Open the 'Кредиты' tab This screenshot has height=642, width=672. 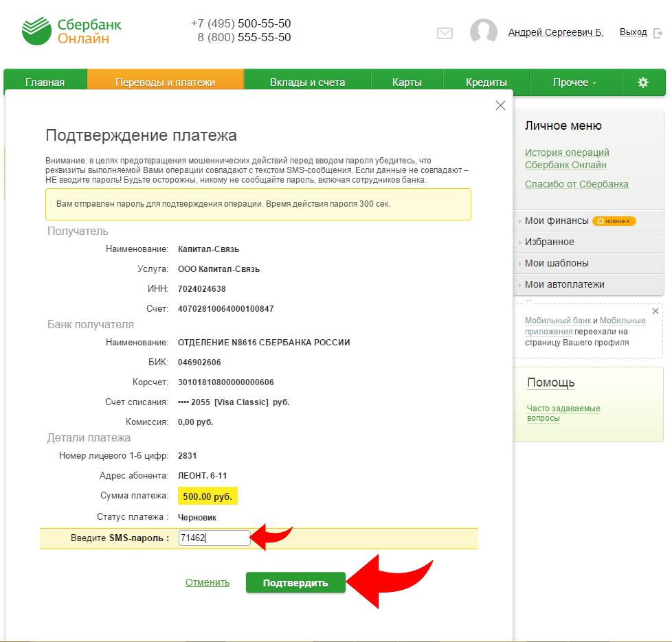click(486, 82)
